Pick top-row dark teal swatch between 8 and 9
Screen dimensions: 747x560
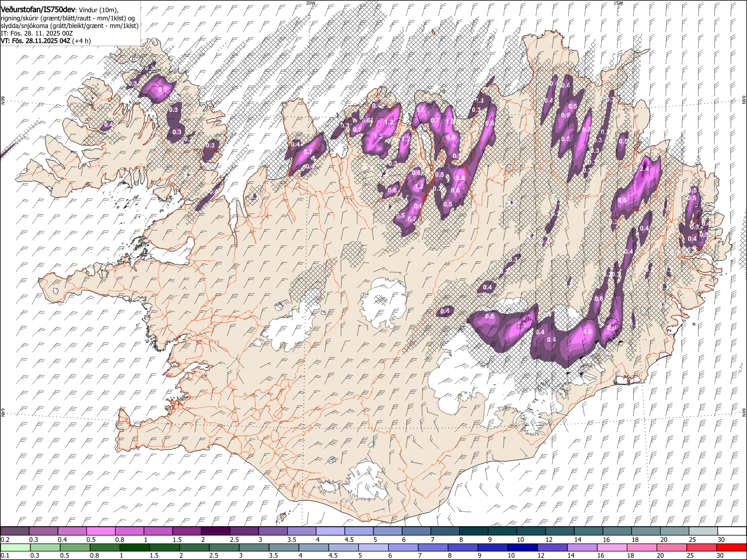point(473,531)
